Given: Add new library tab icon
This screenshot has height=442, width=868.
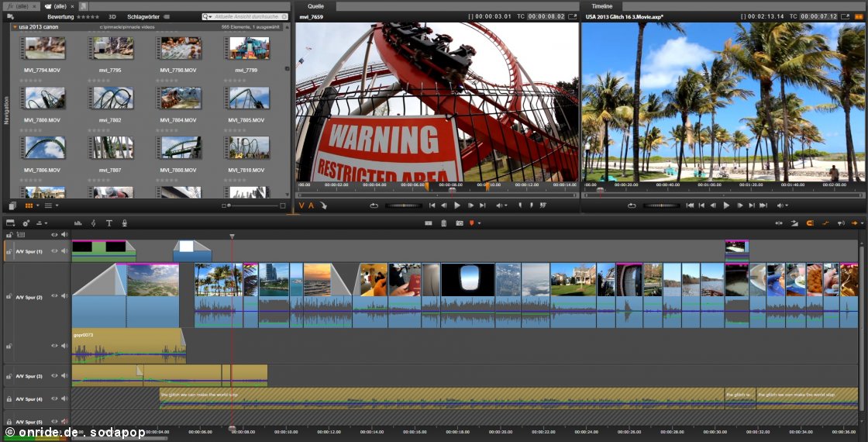Looking at the screenshot, I should (84, 6).
